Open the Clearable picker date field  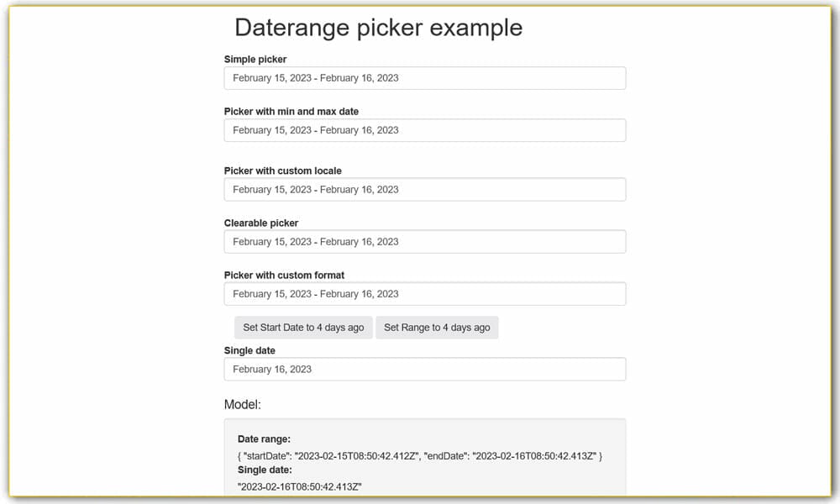point(424,241)
